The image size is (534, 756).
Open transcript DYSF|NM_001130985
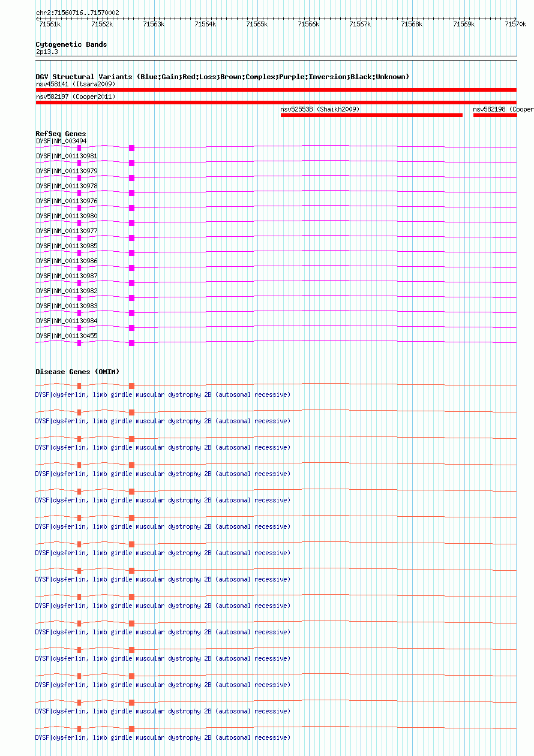pyautogui.click(x=67, y=246)
